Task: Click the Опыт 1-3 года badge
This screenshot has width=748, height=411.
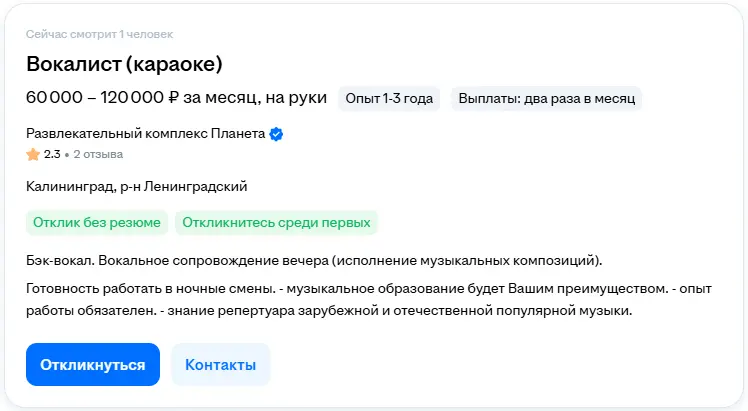Action: click(389, 98)
